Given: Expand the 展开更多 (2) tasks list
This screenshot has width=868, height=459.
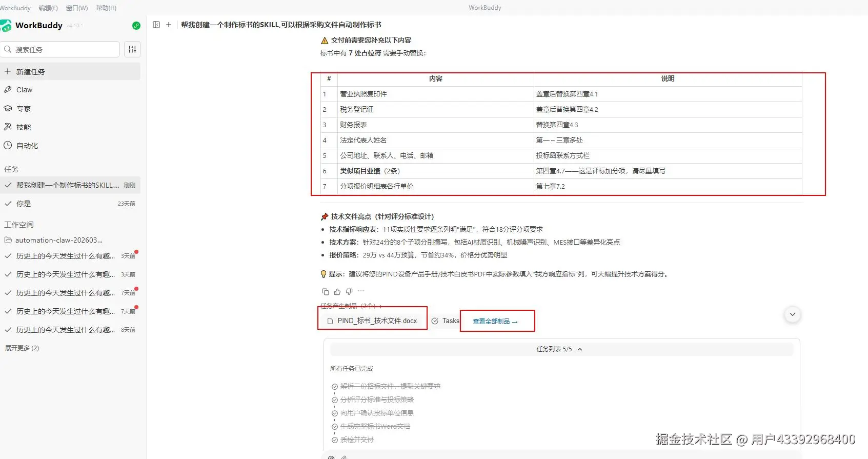Looking at the screenshot, I should tap(22, 348).
